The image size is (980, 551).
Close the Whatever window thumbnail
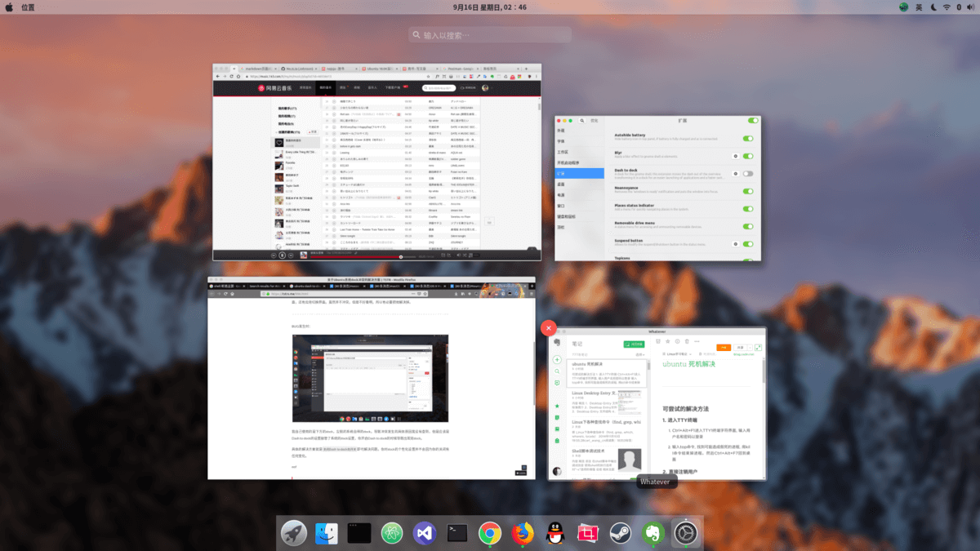pos(549,328)
